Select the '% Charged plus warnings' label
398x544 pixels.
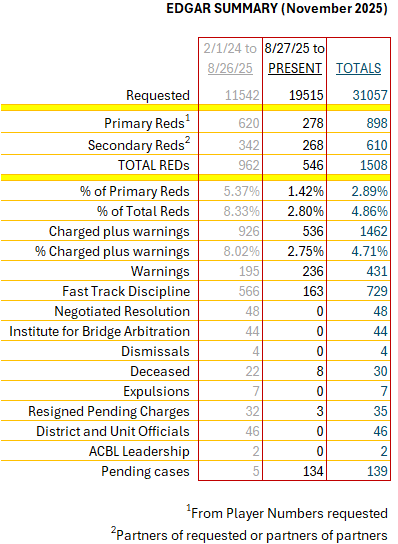point(112,252)
